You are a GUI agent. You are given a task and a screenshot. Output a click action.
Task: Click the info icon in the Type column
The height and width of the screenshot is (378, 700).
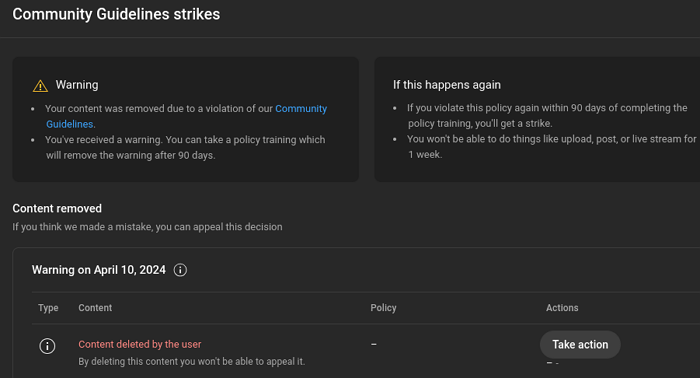(x=47, y=346)
